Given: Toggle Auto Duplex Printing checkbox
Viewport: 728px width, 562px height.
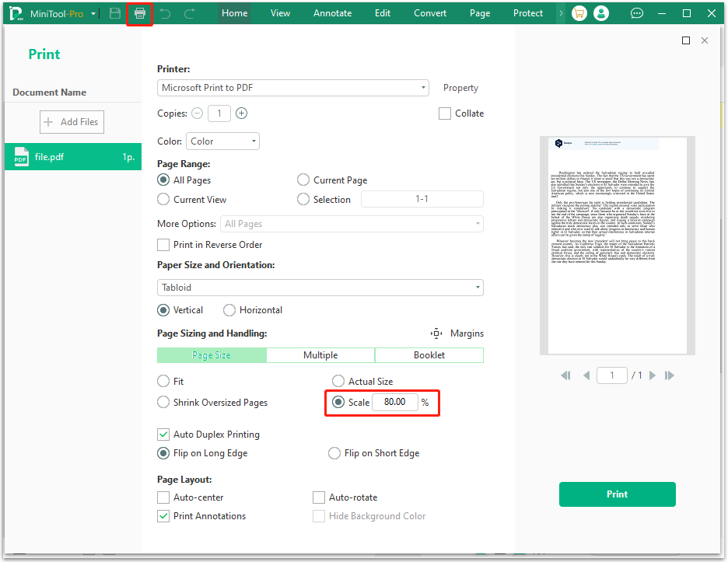Looking at the screenshot, I should pos(163,435).
